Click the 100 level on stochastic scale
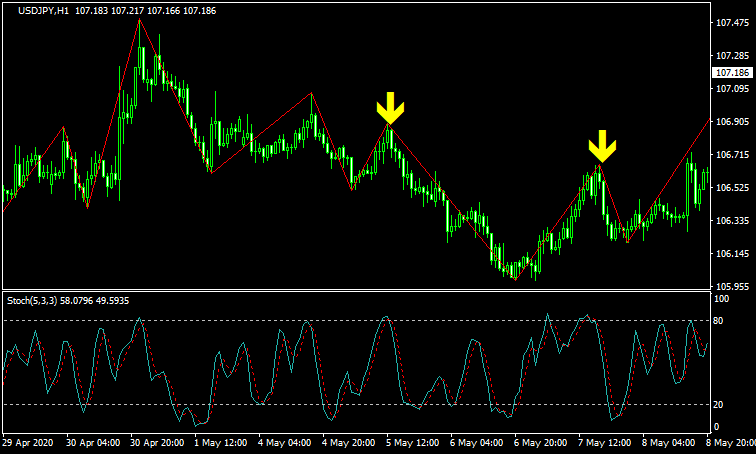This screenshot has width=756, height=454. (x=722, y=299)
